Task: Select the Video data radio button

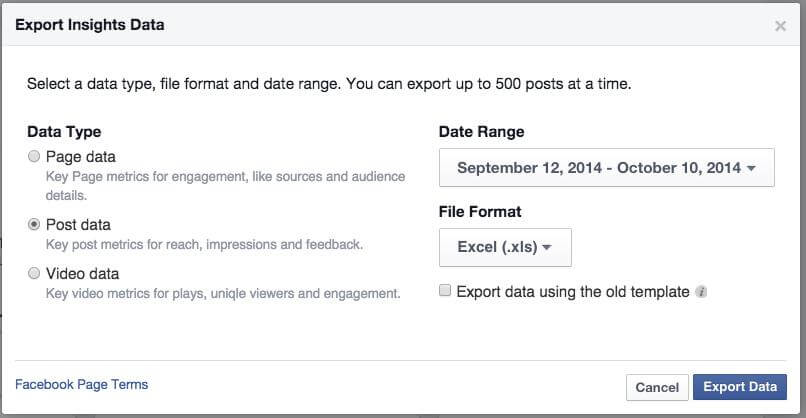Action: (35, 273)
